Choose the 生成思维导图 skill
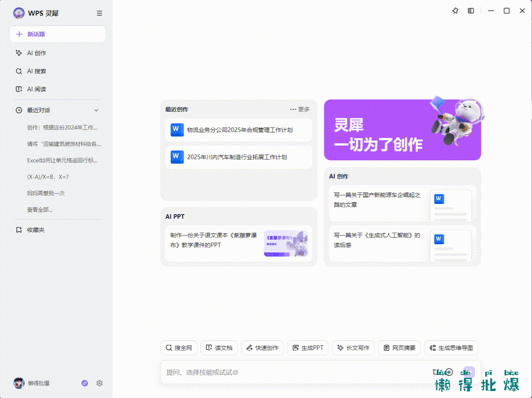This screenshot has height=398, width=532. click(451, 348)
